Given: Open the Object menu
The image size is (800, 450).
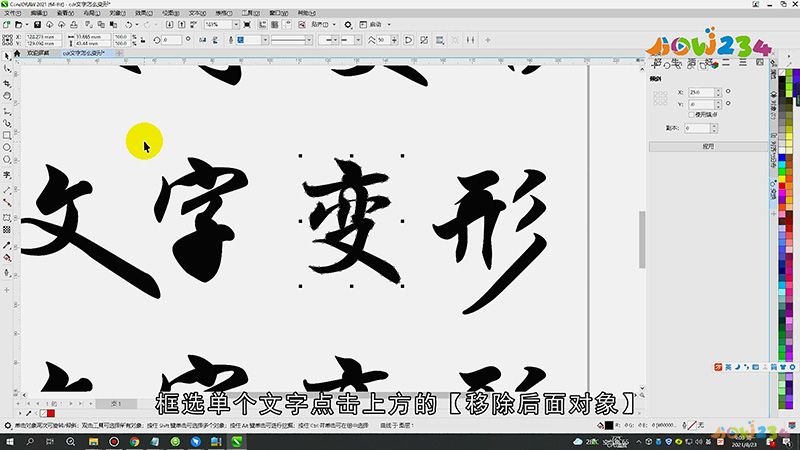Looking at the screenshot, I should click(x=117, y=13).
